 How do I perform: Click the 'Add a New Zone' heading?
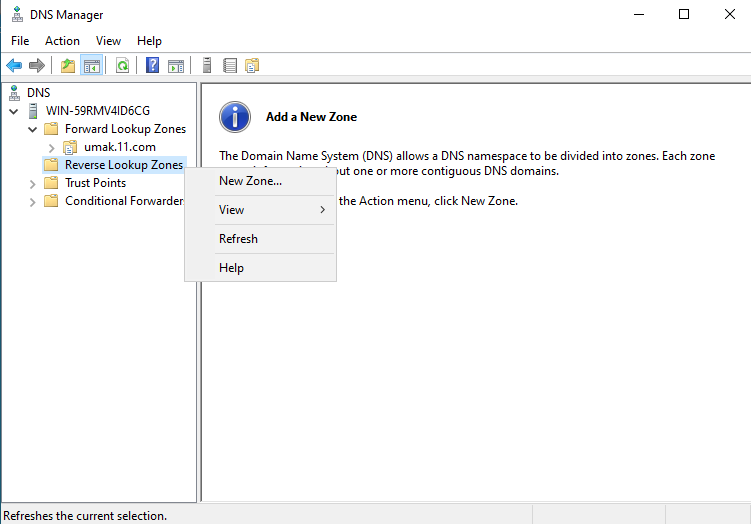(311, 117)
